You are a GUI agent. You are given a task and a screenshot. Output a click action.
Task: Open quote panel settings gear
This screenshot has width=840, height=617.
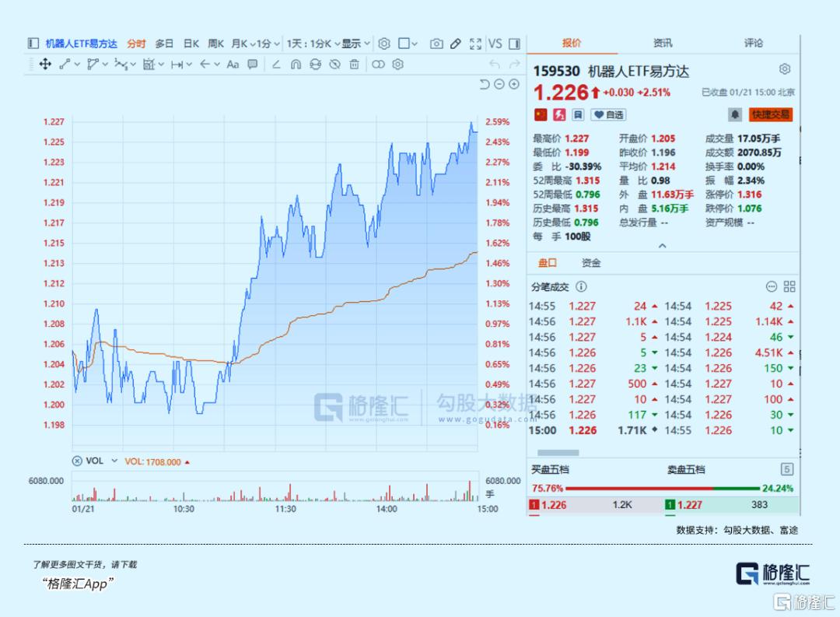pos(785,69)
